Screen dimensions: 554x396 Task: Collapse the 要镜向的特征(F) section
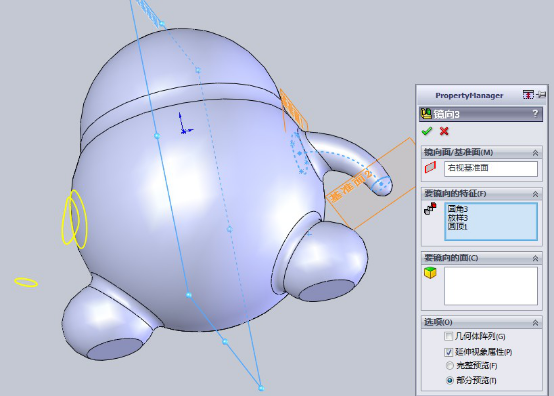535,194
